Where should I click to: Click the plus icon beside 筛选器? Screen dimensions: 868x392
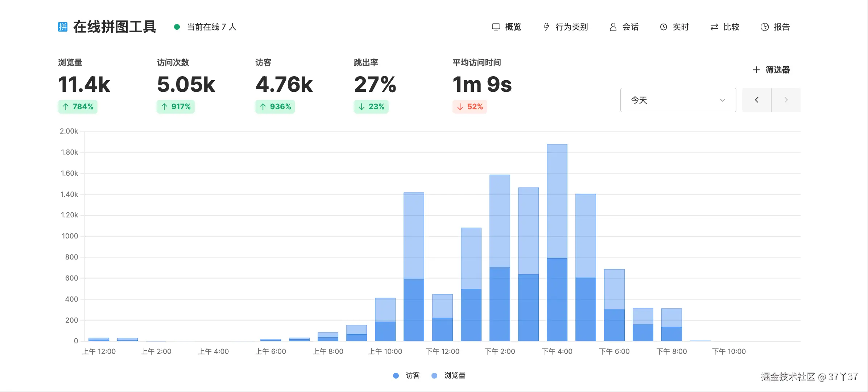click(756, 70)
